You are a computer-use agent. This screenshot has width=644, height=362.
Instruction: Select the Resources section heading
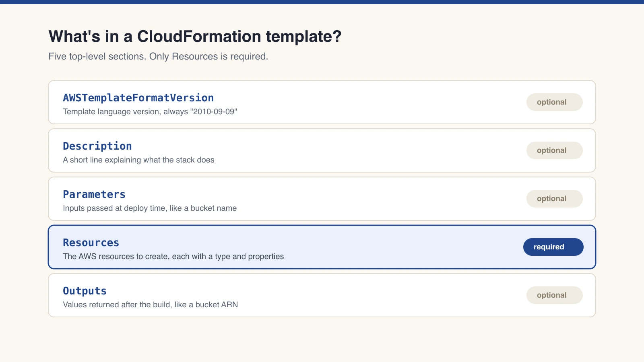click(91, 243)
